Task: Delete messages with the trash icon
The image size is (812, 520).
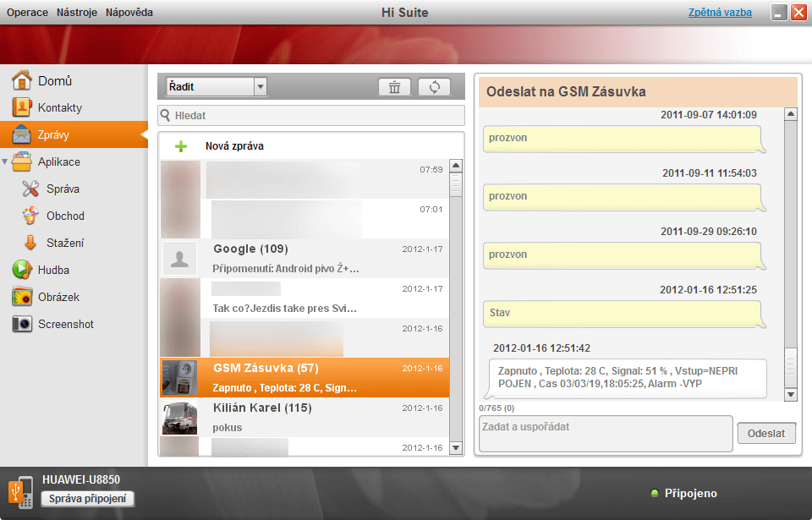Action: point(395,87)
